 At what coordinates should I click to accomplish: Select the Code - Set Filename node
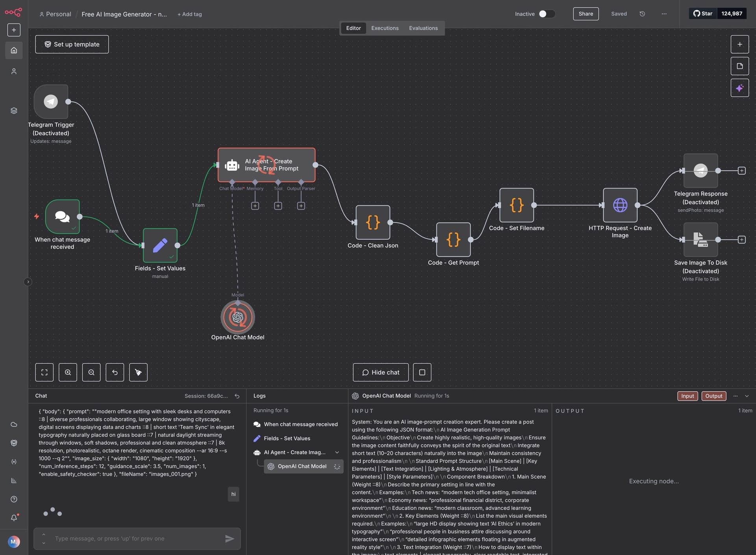[x=517, y=205]
